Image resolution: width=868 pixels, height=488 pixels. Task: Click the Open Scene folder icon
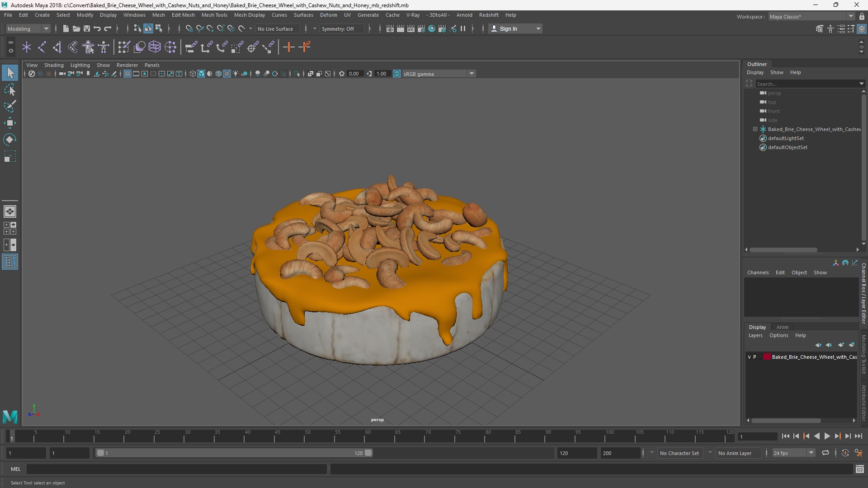[x=76, y=28]
